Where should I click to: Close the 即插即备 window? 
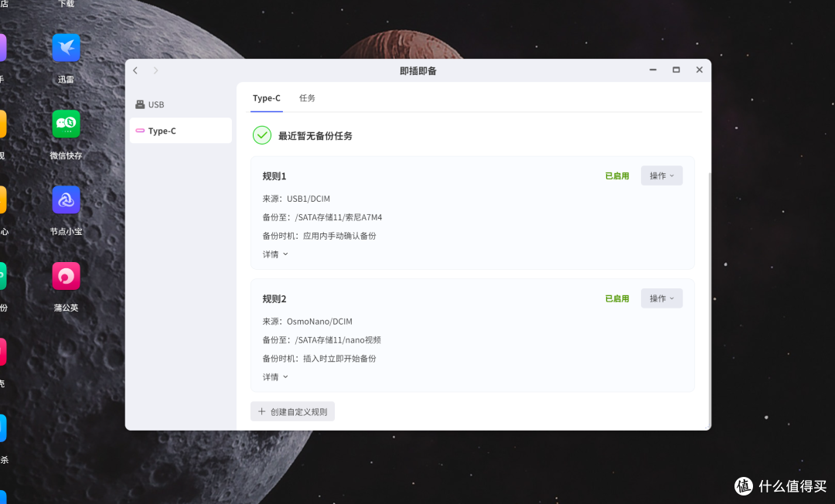[699, 70]
